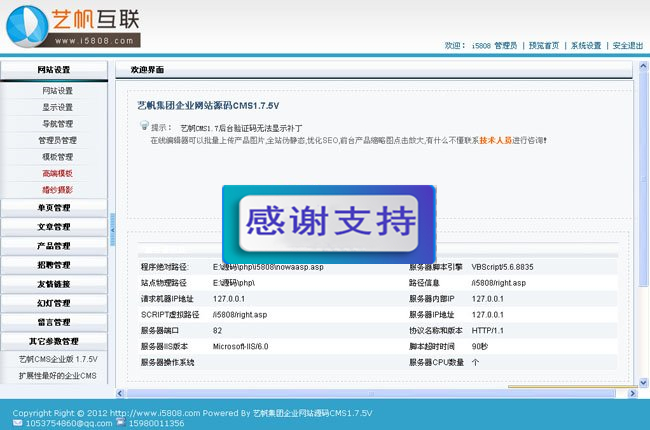Click 服务器CPU数量 label
Viewport: 650px width, 430px height.
(437, 362)
